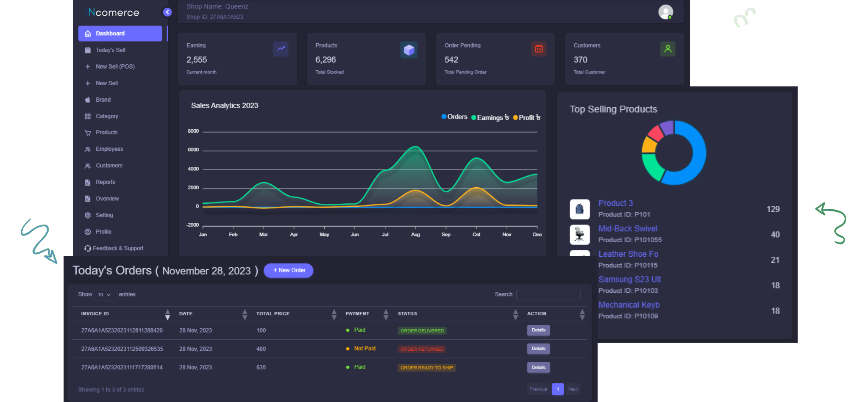Viewport: 868px width, 402px height.
Task: View Details for ORDER READY TO SHIP invoice
Action: (x=538, y=367)
